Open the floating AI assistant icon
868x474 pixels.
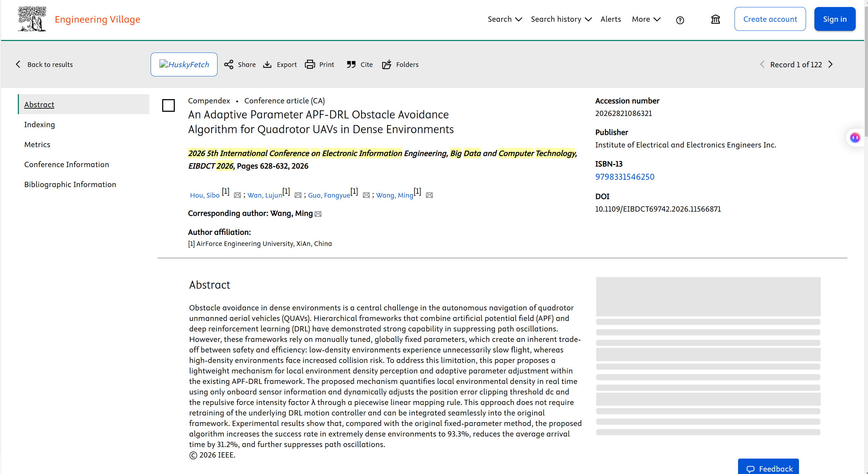[855, 138]
